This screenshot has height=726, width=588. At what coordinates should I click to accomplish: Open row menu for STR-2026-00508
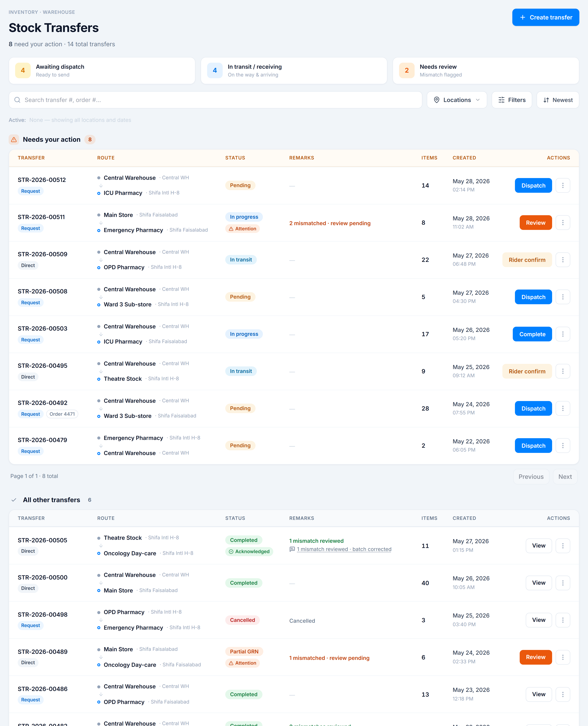pos(563,297)
